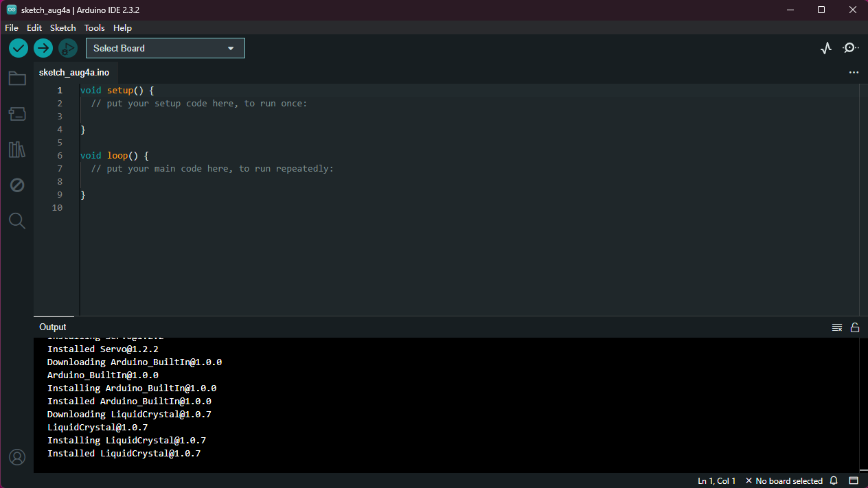Clear the output panel contents
This screenshot has height=488, width=868.
point(837,327)
